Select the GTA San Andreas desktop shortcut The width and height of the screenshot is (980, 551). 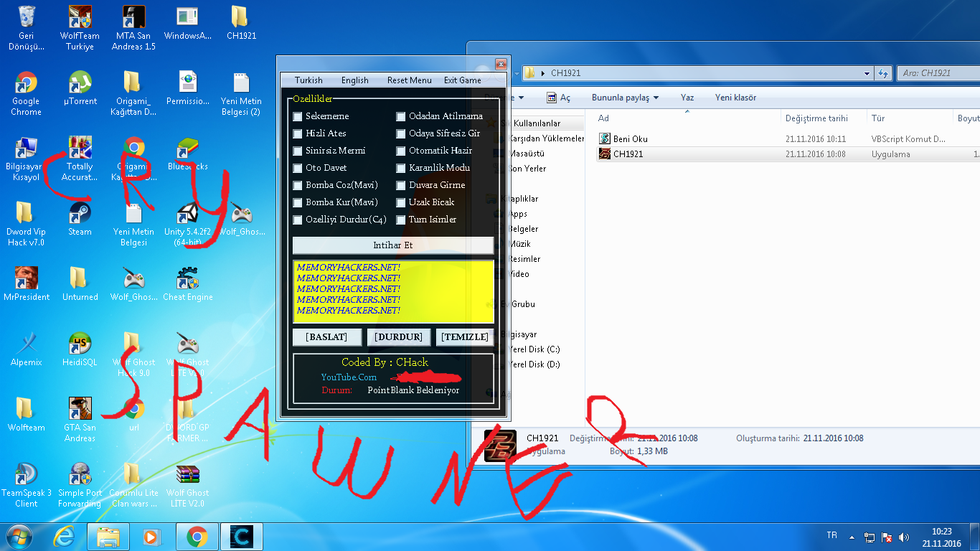coord(80,420)
